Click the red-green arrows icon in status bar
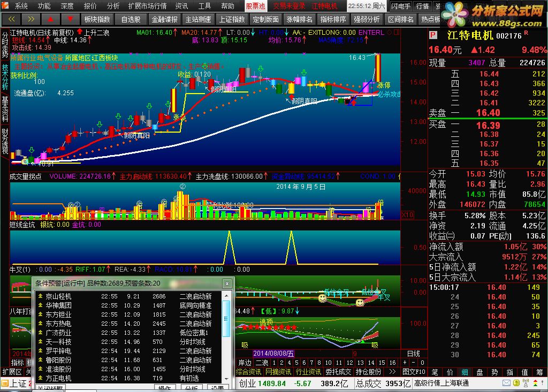Image resolution: width=548 pixels, height=392 pixels. (535, 383)
